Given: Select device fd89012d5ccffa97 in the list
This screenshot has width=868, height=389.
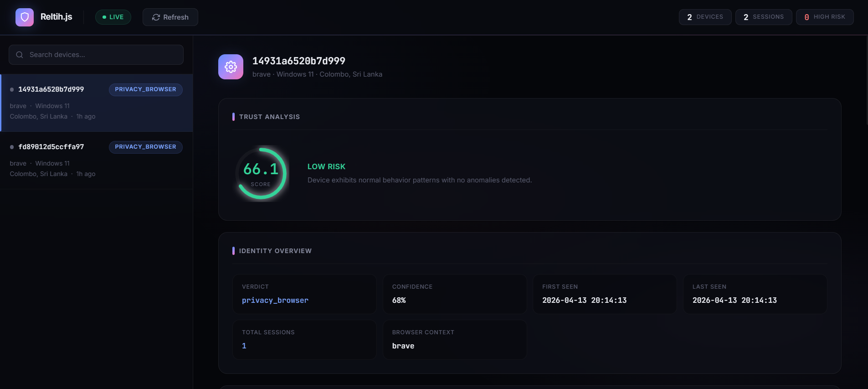Looking at the screenshot, I should tap(97, 160).
